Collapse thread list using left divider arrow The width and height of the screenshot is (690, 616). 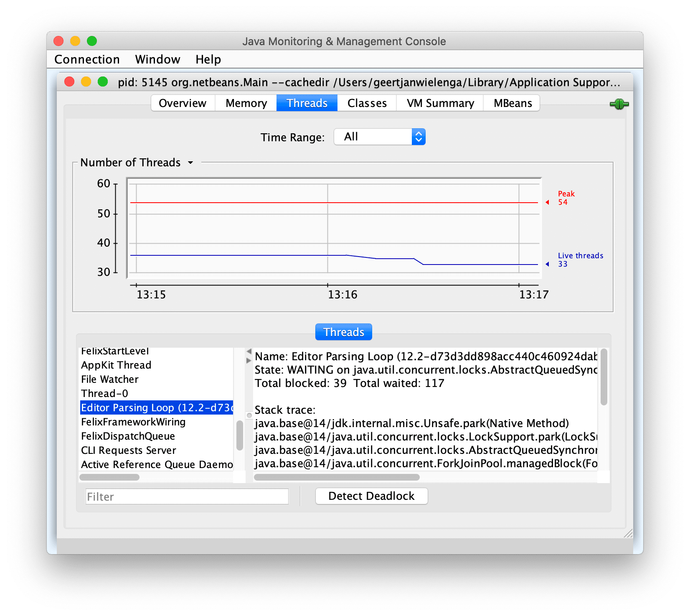pyautogui.click(x=249, y=351)
